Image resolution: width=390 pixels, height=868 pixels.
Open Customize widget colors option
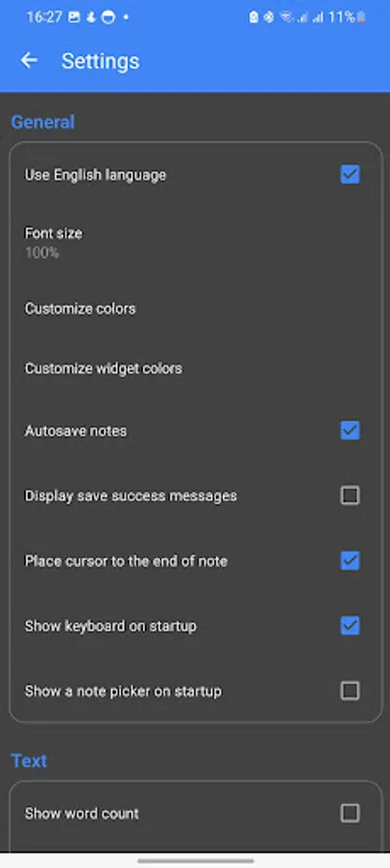(195, 368)
